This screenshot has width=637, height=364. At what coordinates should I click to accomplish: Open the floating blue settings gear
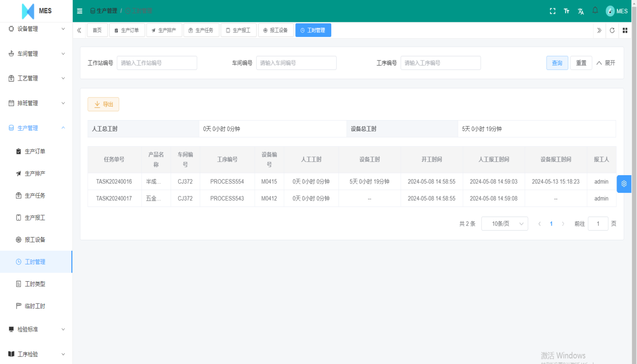tap(624, 184)
